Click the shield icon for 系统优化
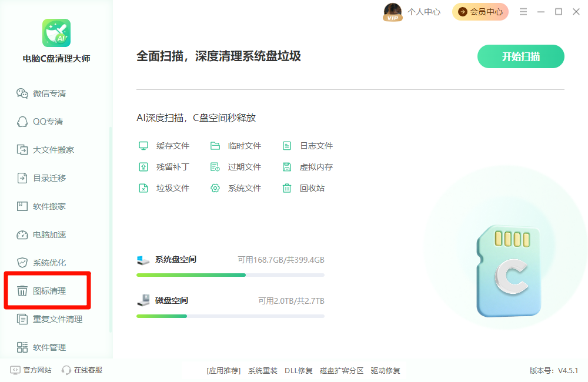 point(22,263)
